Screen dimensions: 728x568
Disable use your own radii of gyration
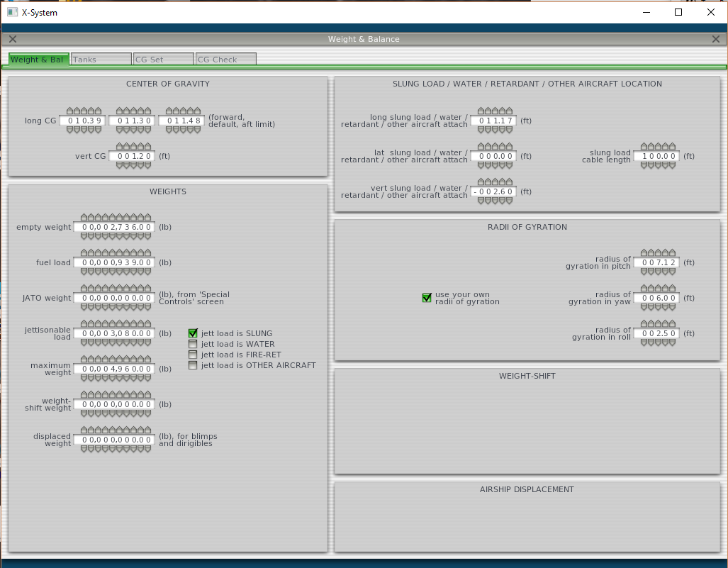pyautogui.click(x=427, y=298)
